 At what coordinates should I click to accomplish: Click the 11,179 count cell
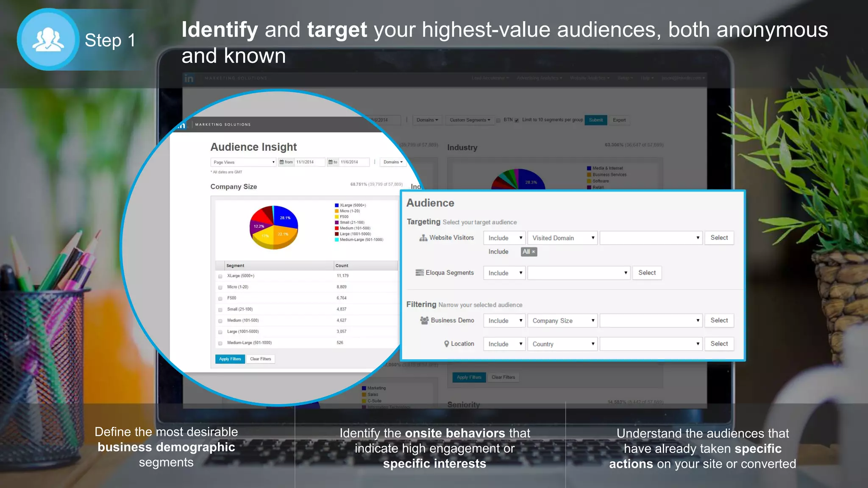(x=343, y=276)
